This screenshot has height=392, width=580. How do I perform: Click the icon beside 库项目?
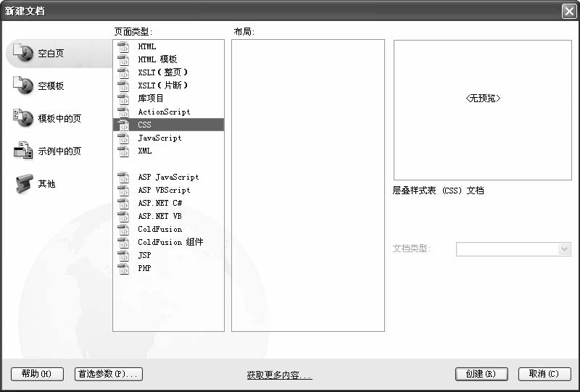pos(123,99)
